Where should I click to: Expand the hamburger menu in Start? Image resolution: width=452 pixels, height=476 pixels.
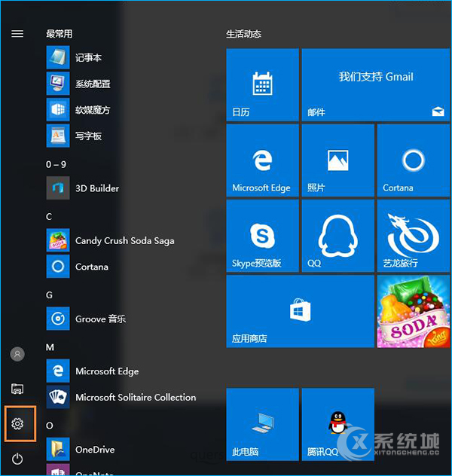click(17, 33)
